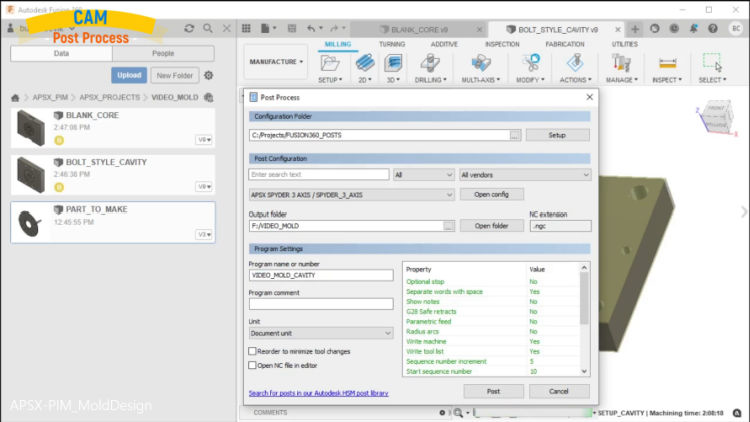This screenshot has width=750, height=422.
Task: Open the PART_TO_MAKE thumbnail
Action: point(31,222)
